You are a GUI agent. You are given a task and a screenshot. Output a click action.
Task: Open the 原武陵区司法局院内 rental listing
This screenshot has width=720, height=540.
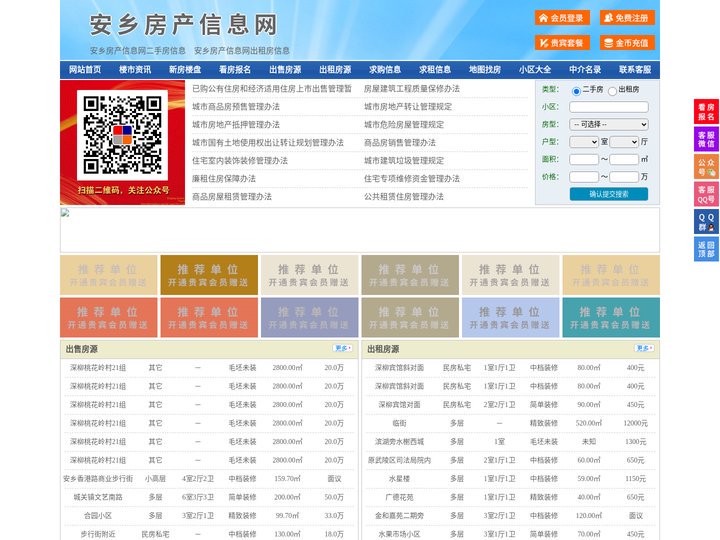(x=399, y=460)
